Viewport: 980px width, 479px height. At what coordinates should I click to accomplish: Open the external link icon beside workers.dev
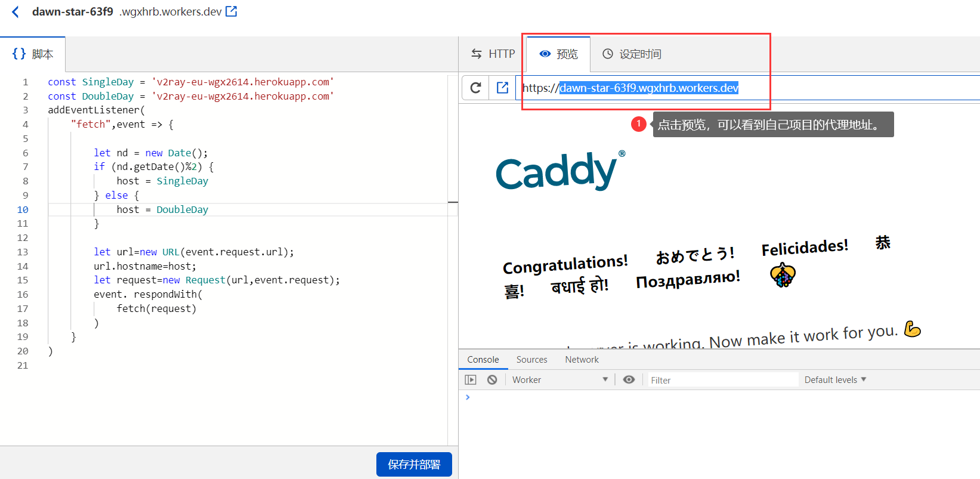tap(231, 11)
